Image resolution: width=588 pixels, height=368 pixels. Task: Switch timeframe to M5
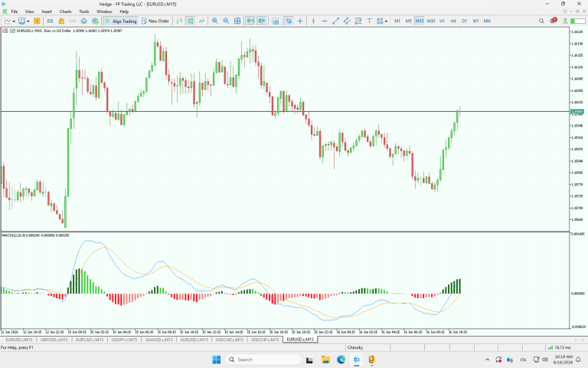[408, 21]
